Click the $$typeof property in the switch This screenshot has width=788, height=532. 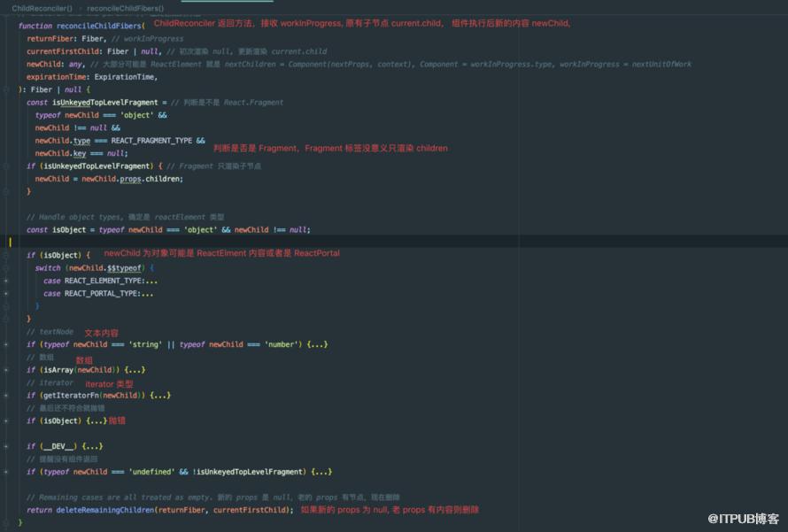point(124,268)
